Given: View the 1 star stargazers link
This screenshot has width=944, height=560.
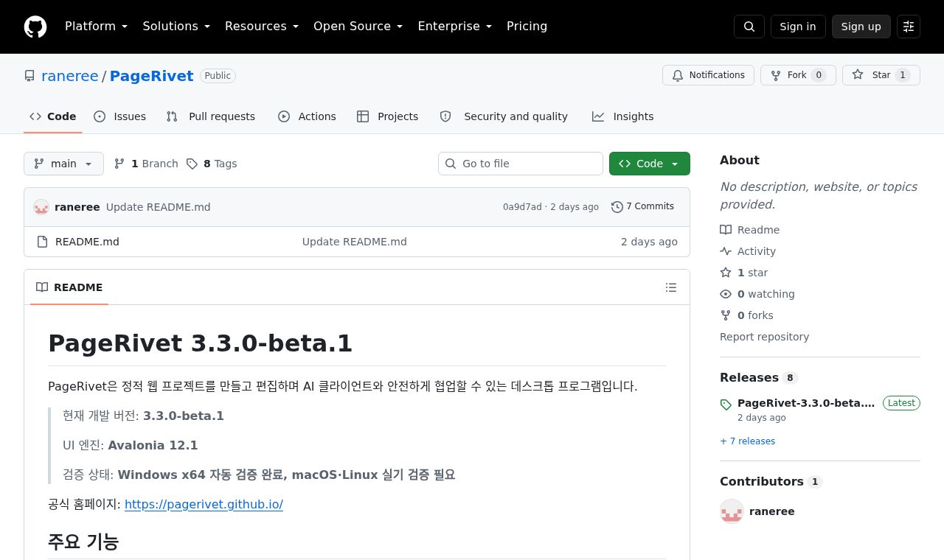Looking at the screenshot, I should (744, 273).
